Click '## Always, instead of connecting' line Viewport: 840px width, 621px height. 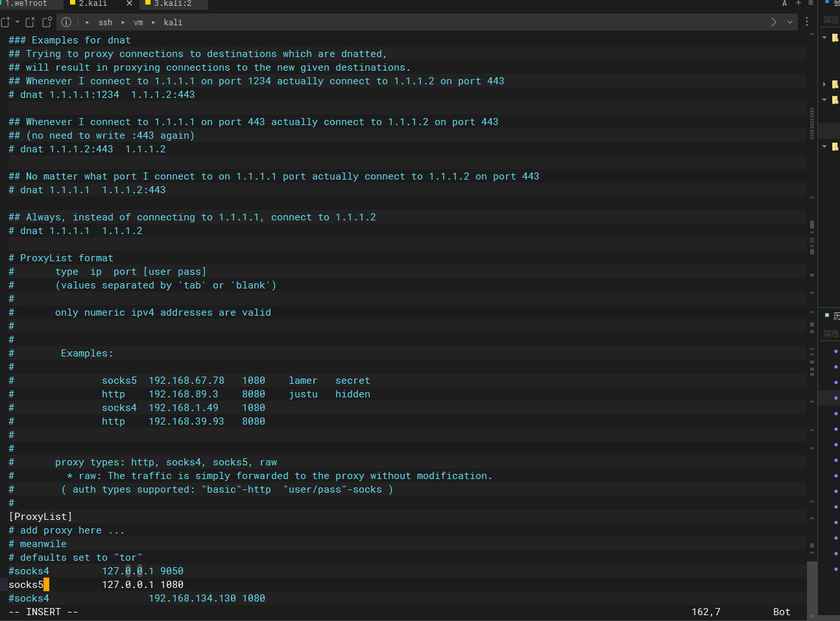(192, 217)
